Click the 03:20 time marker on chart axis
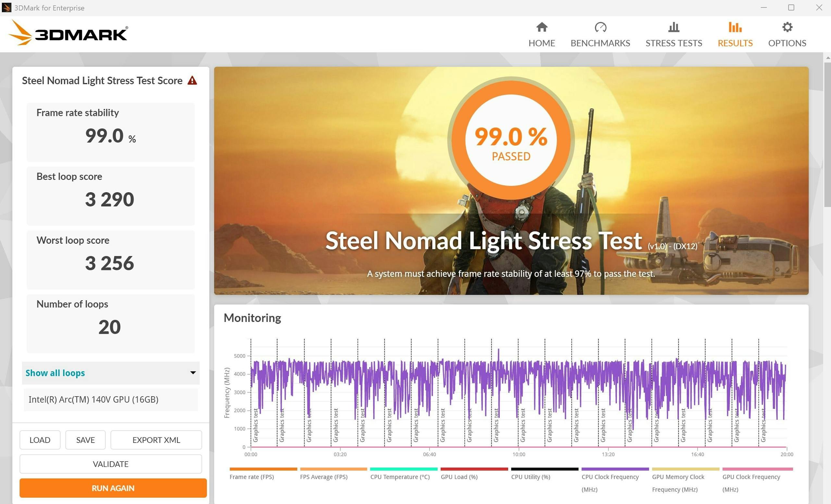 click(x=340, y=454)
